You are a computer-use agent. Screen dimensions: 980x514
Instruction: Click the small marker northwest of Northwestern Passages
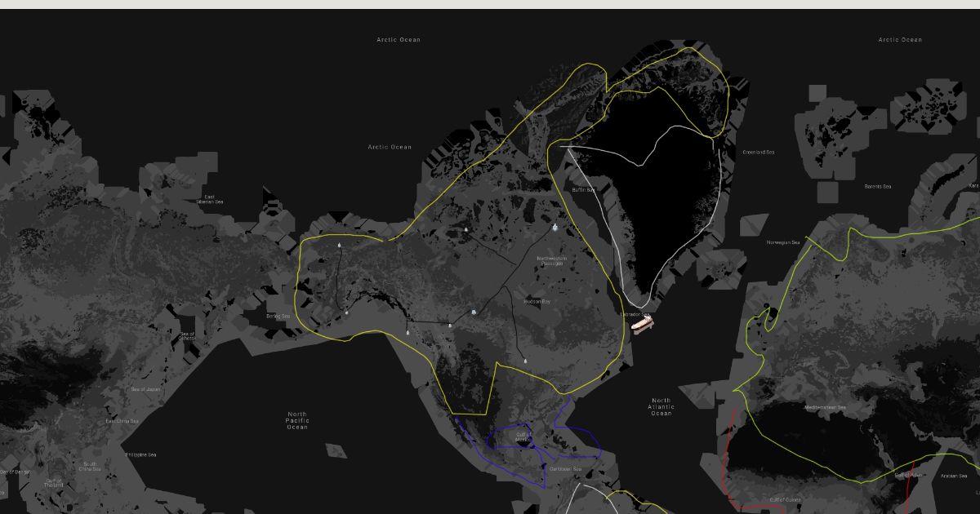pos(465,230)
